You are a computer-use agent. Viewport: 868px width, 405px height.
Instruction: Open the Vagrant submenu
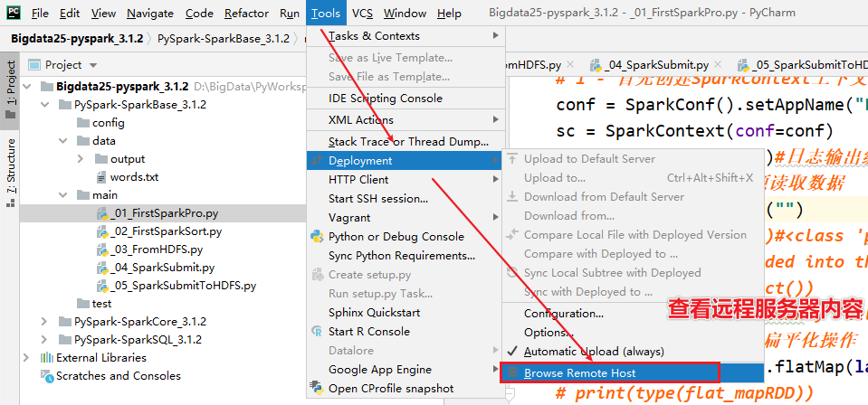405,218
